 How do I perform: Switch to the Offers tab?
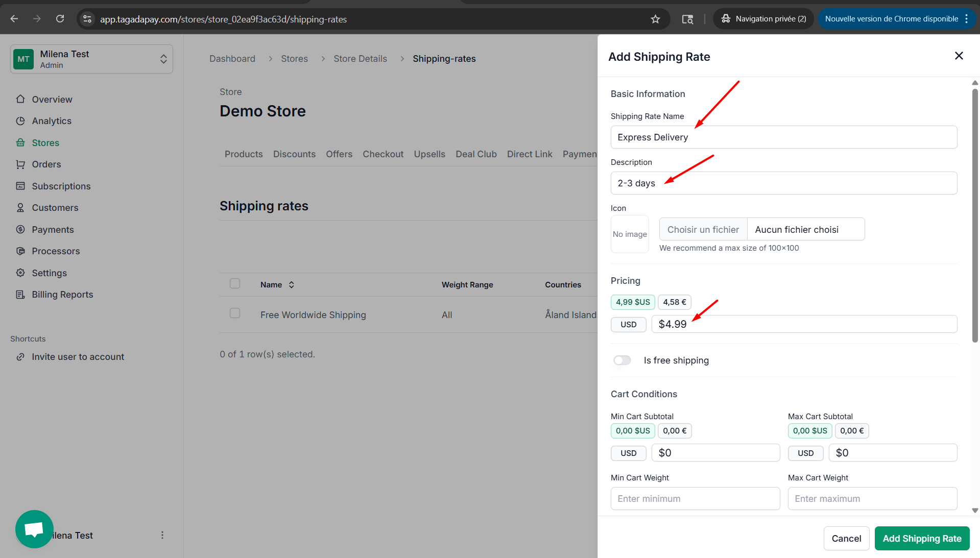pos(339,154)
